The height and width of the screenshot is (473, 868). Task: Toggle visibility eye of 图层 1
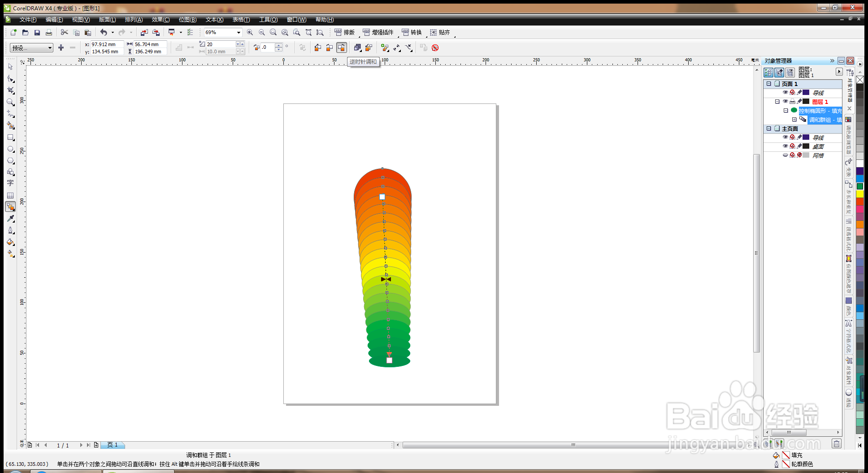pos(785,101)
